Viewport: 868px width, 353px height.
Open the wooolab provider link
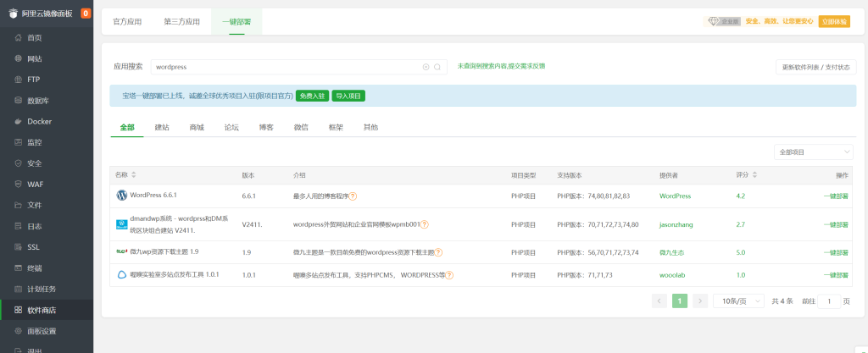coord(671,275)
